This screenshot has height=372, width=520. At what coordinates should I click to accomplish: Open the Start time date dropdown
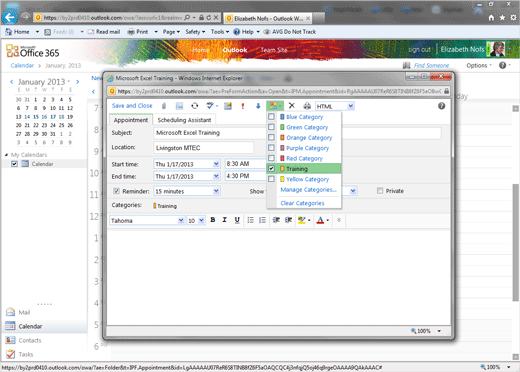coord(216,164)
